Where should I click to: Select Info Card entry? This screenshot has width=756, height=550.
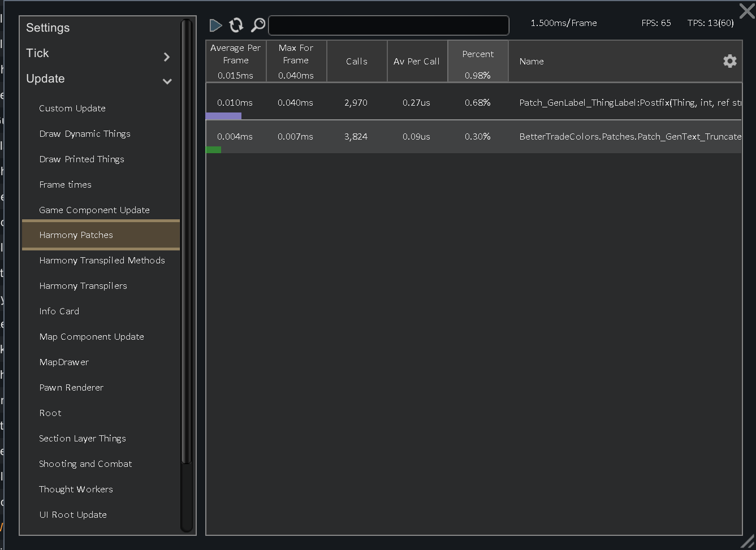click(59, 311)
